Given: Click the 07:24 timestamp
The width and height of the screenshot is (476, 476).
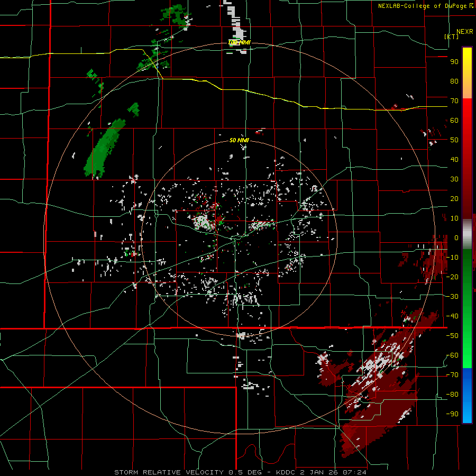Looking at the screenshot, I should 353,472.
